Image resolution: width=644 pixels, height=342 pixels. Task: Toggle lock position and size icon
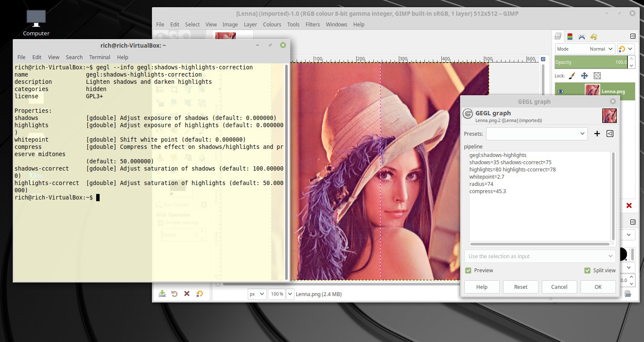click(584, 76)
